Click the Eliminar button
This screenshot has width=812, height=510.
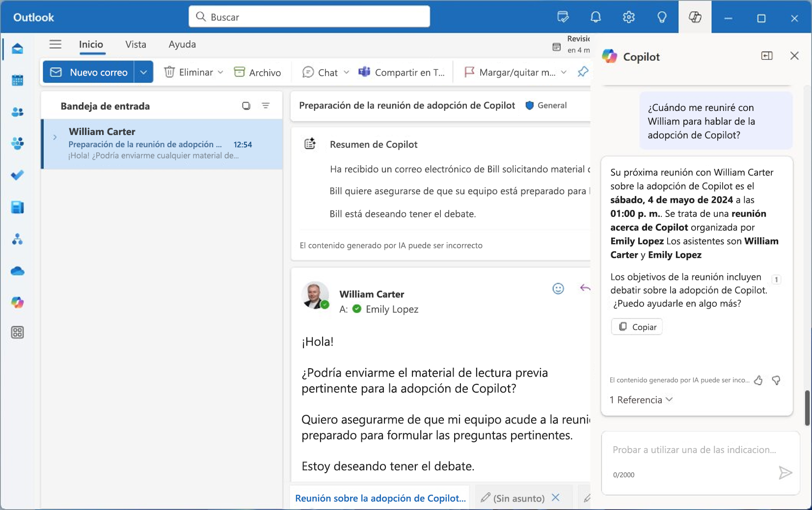pos(189,72)
